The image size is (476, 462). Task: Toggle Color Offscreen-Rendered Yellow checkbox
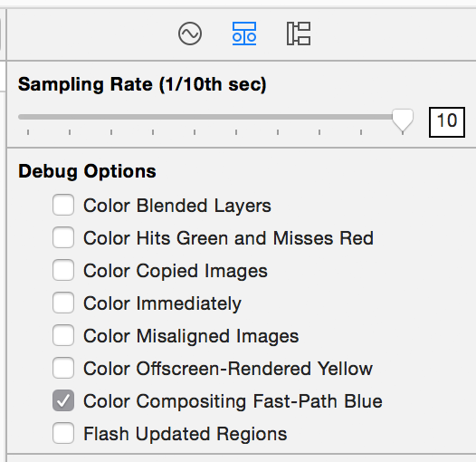point(63,368)
